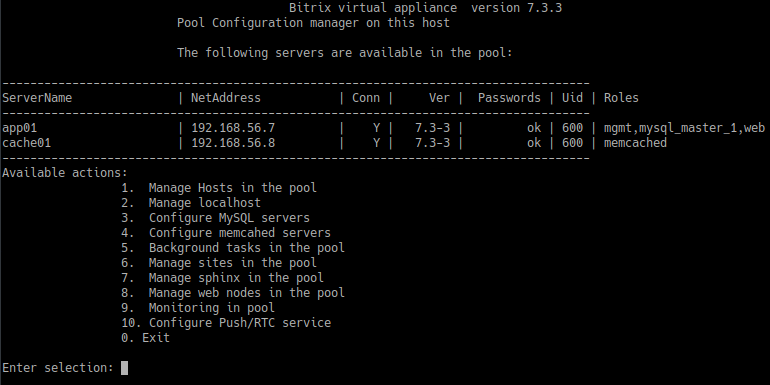
Task: Click the 'Enter selection:' input cursor
Action: 124,368
